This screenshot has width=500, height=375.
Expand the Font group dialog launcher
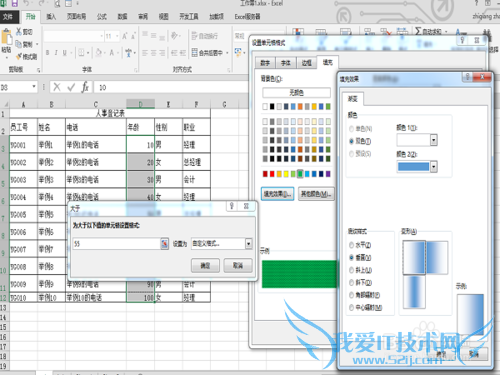click(135, 70)
